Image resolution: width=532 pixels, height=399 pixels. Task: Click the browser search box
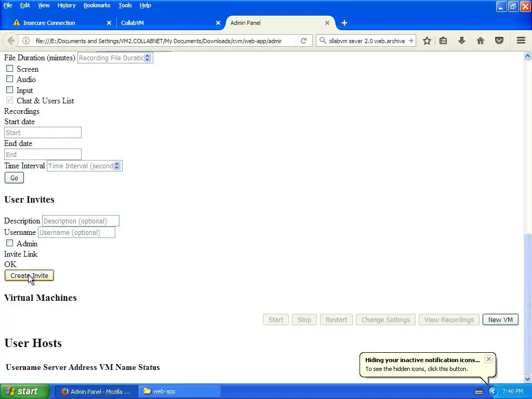point(366,41)
